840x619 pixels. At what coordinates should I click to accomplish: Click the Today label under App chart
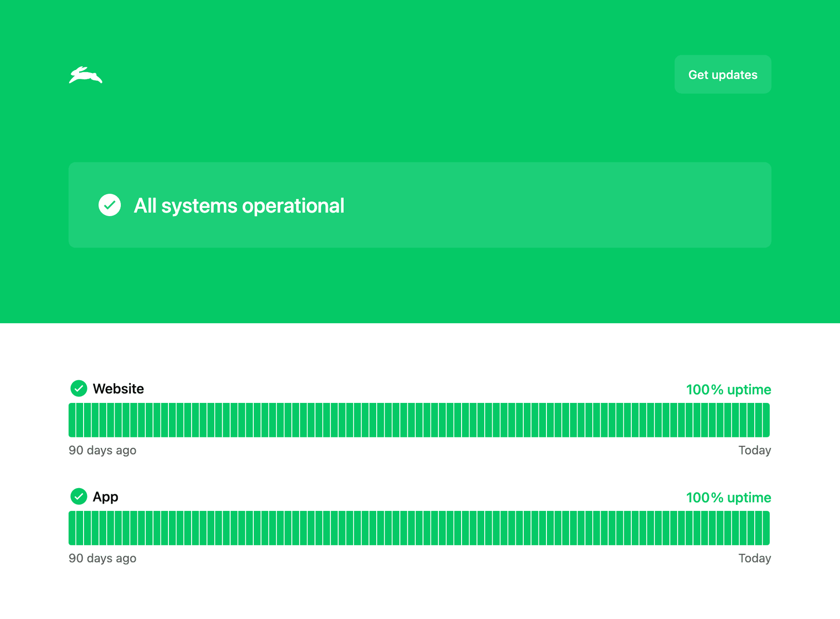point(755,558)
